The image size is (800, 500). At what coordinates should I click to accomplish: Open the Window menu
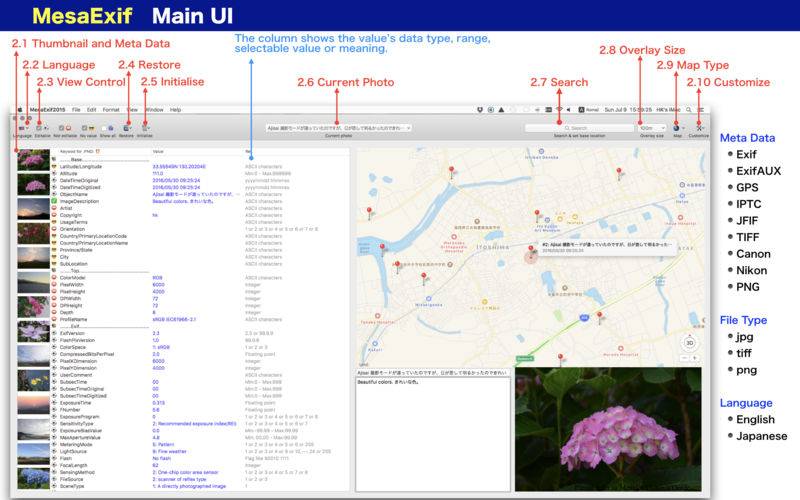pos(155,110)
